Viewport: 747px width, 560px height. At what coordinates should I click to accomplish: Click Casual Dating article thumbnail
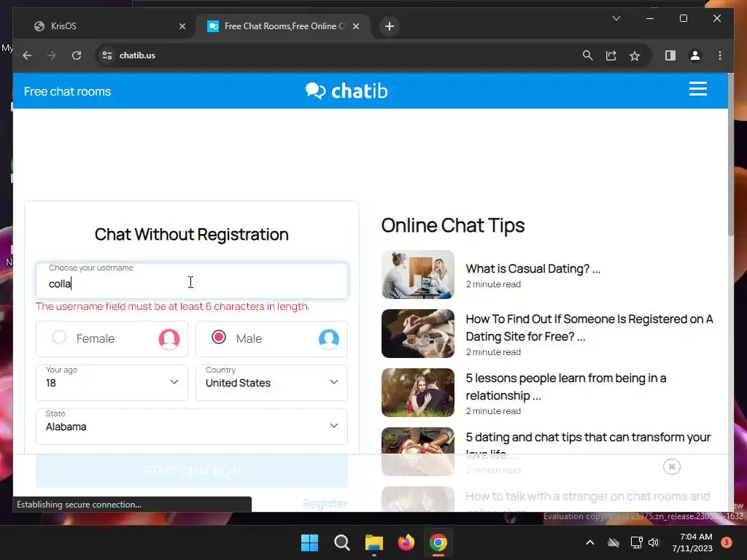pyautogui.click(x=418, y=275)
